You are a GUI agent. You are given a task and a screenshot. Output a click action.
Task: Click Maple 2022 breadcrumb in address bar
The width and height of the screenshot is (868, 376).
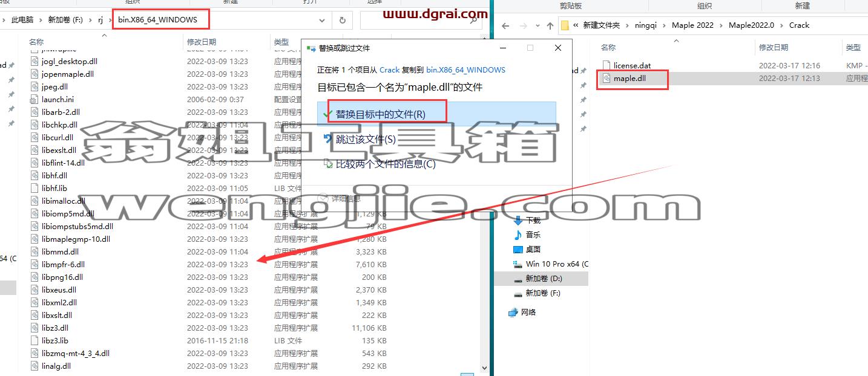click(x=692, y=25)
